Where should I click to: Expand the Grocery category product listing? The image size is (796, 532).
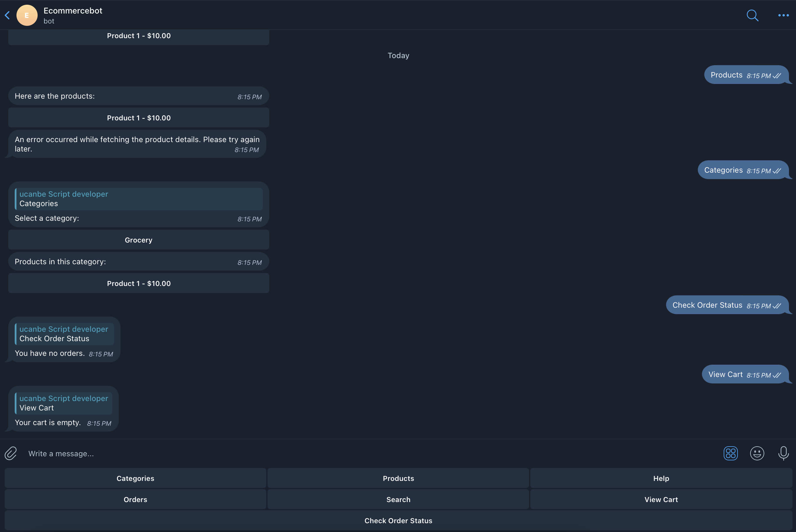(138, 283)
